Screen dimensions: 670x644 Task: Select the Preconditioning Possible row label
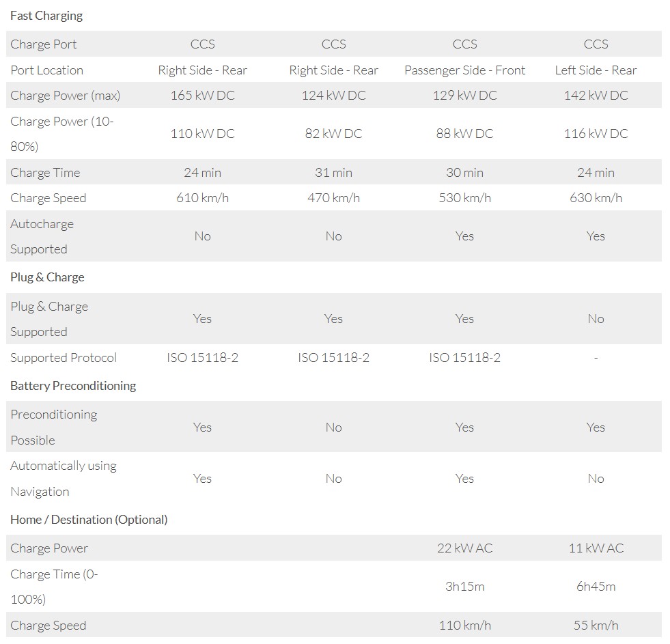53,427
